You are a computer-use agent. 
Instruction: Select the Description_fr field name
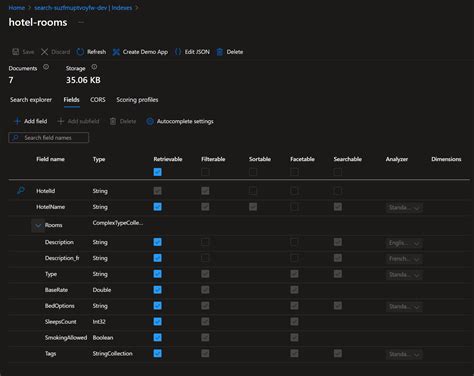pos(62,258)
